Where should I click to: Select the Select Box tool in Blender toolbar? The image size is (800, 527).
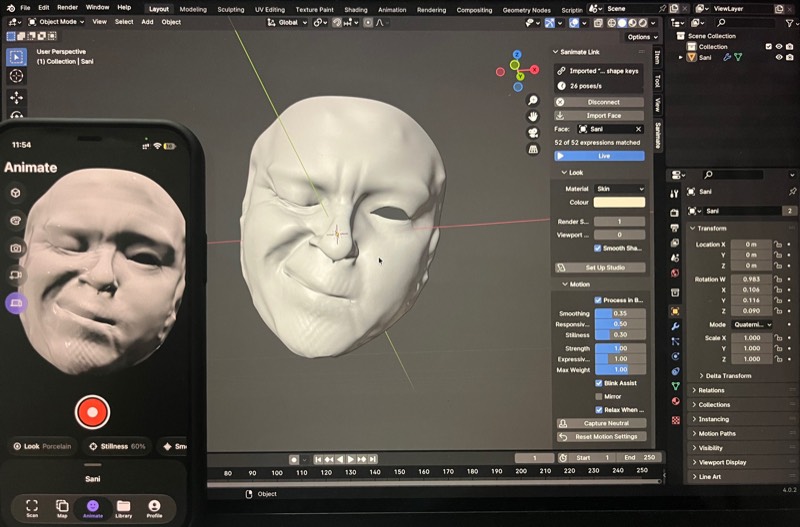point(16,57)
